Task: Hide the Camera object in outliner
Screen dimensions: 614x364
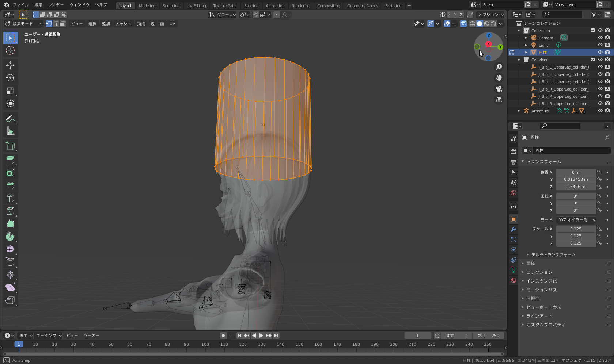Action: click(600, 38)
